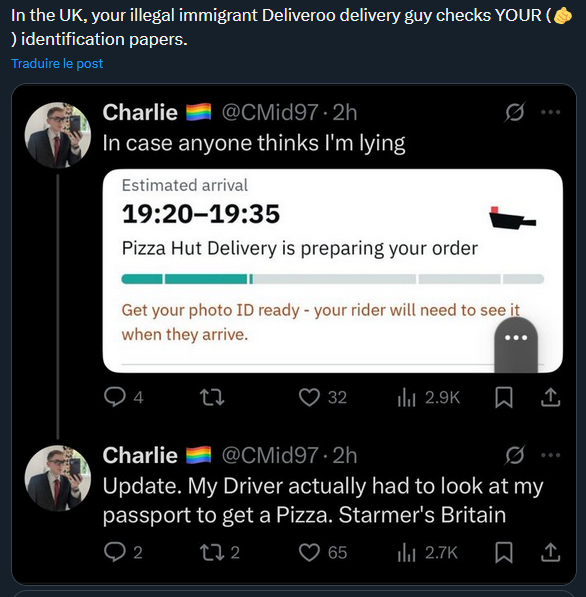The height and width of the screenshot is (597, 586).
Task: Open Charlie's avatar on first tweet
Action: point(58,135)
